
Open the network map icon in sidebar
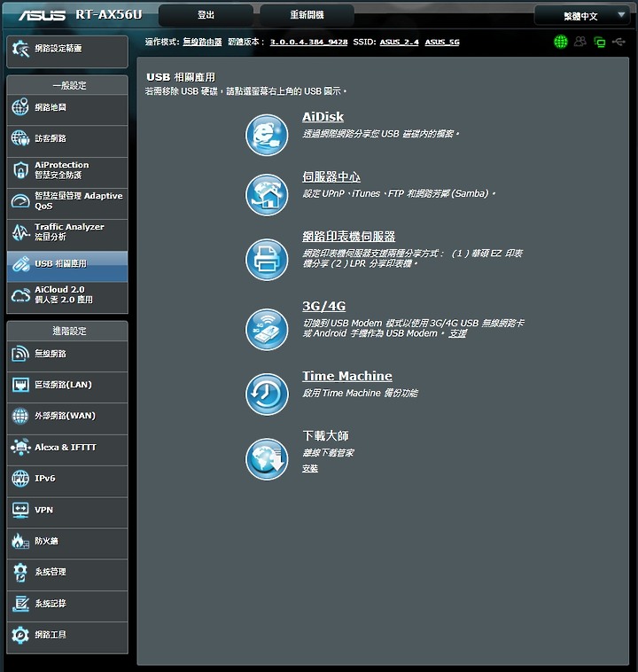[20, 106]
